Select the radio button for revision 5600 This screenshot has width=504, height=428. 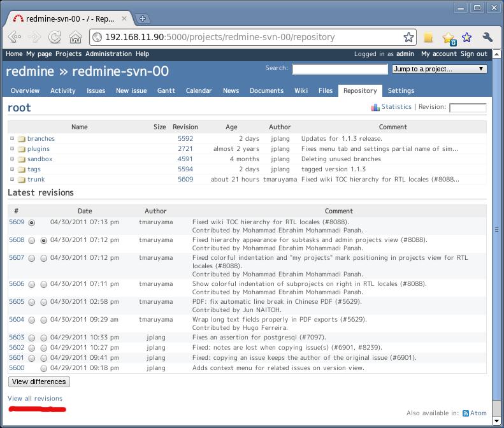44,368
